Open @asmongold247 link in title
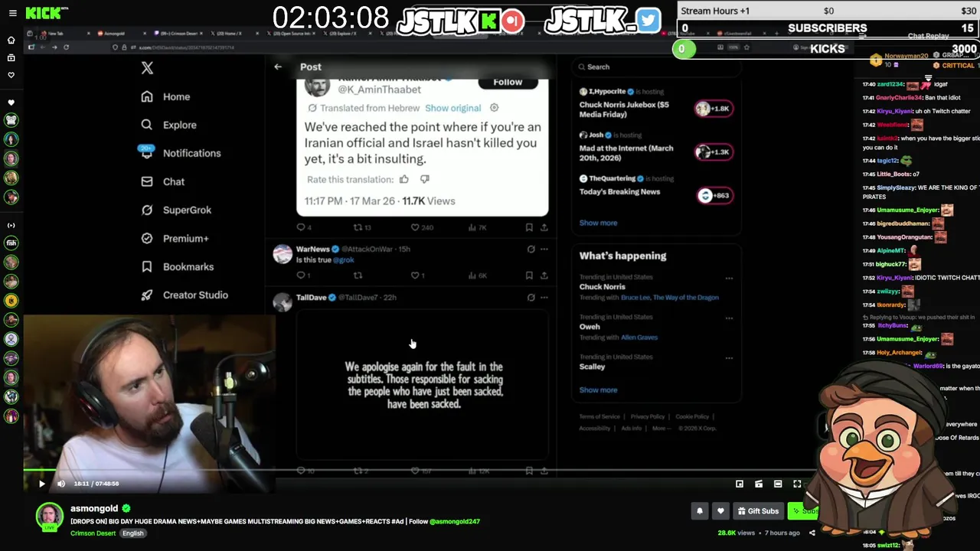 (455, 521)
